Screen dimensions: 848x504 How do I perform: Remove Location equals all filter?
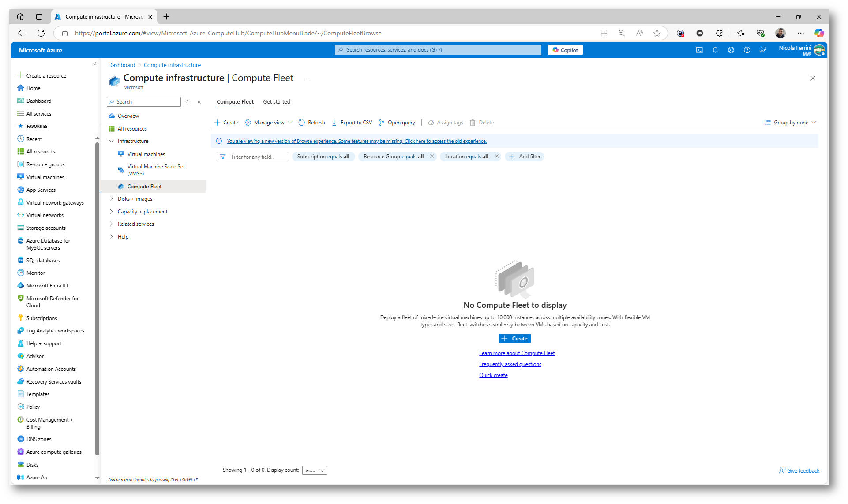coord(496,157)
